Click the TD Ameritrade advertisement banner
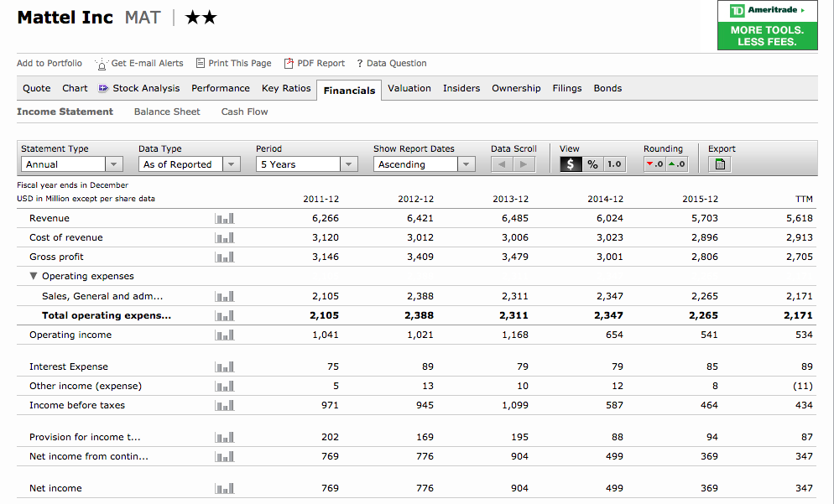This screenshot has width=834, height=504. coord(768,25)
